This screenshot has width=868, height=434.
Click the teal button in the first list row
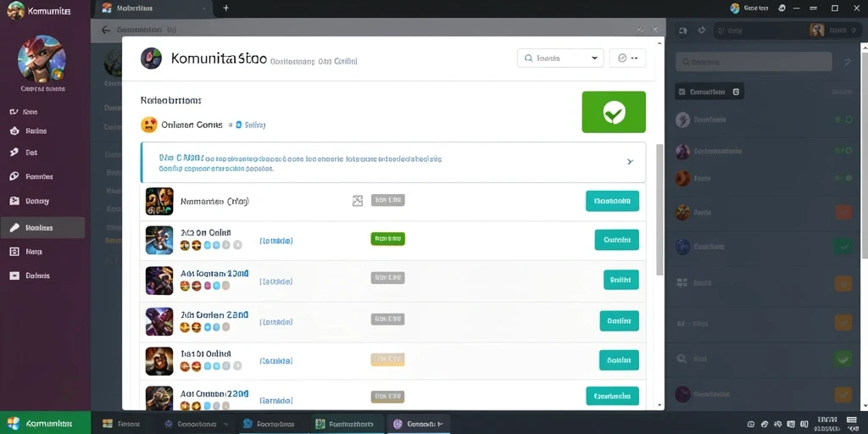(612, 201)
